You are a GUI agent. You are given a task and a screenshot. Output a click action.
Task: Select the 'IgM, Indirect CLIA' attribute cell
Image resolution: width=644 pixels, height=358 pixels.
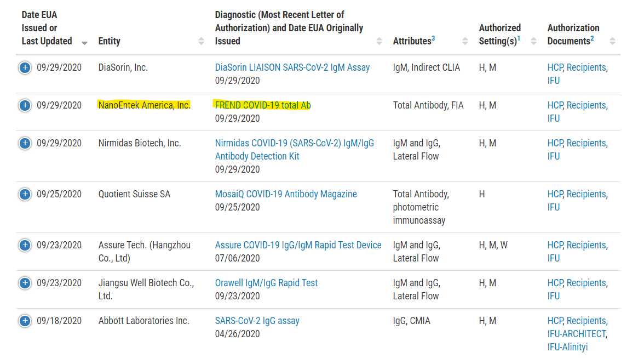click(426, 67)
